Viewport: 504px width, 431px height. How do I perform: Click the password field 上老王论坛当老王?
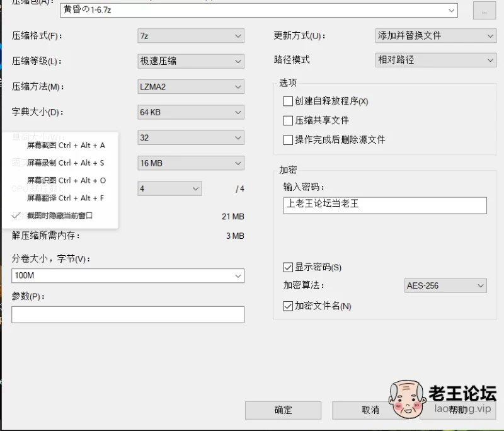pos(385,205)
